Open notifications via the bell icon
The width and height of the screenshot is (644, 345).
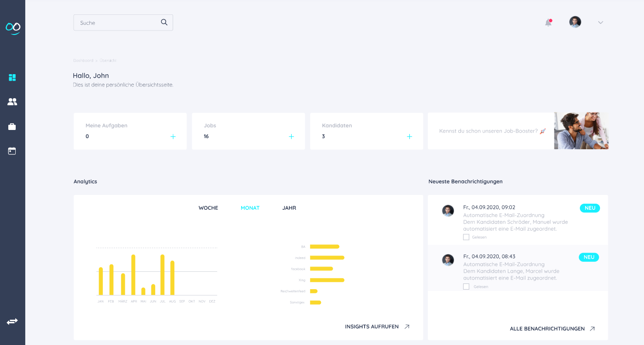point(548,22)
